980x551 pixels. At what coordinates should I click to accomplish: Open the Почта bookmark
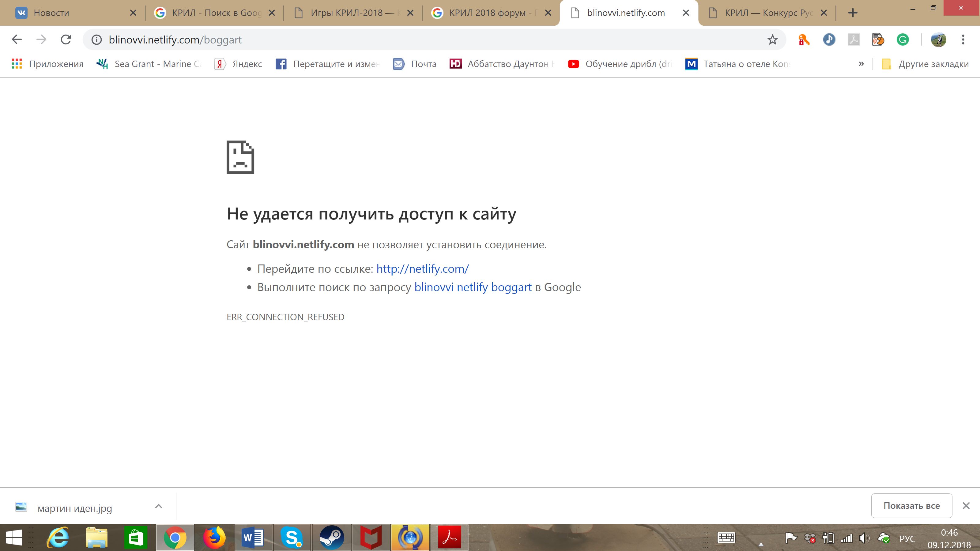tap(415, 64)
